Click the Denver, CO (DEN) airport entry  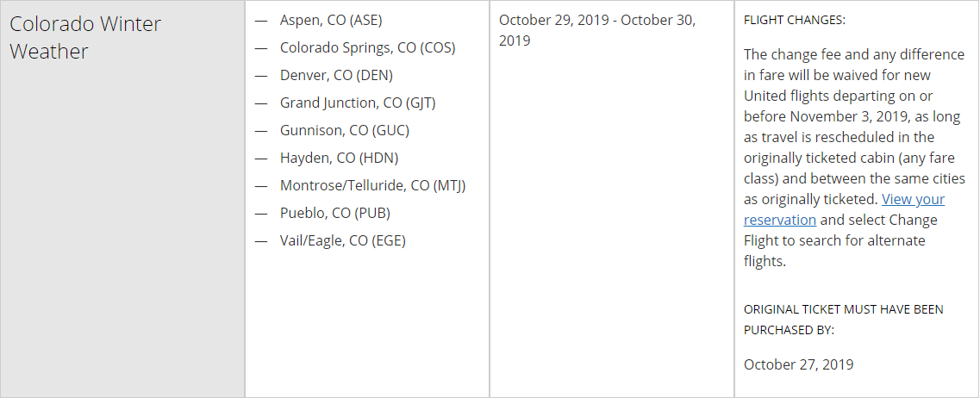click(x=336, y=75)
